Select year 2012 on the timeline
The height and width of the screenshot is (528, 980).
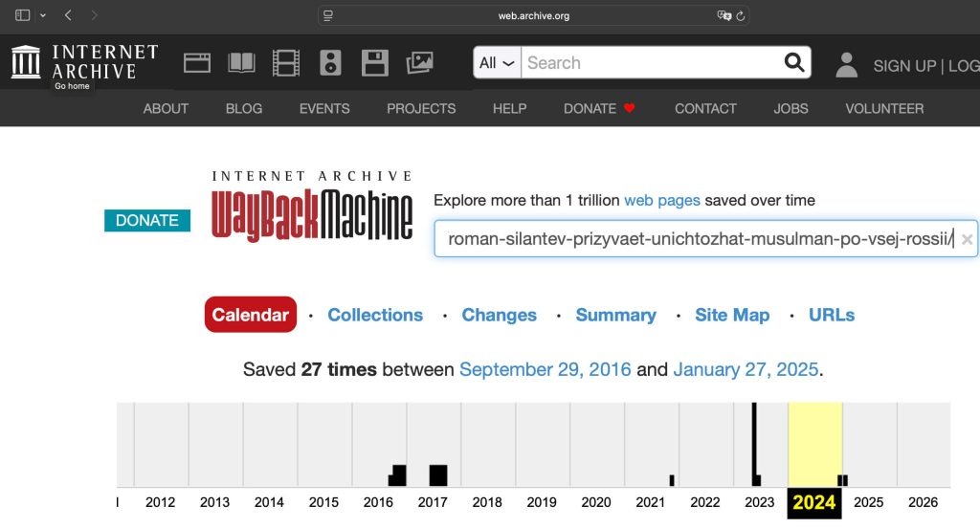pyautogui.click(x=160, y=502)
